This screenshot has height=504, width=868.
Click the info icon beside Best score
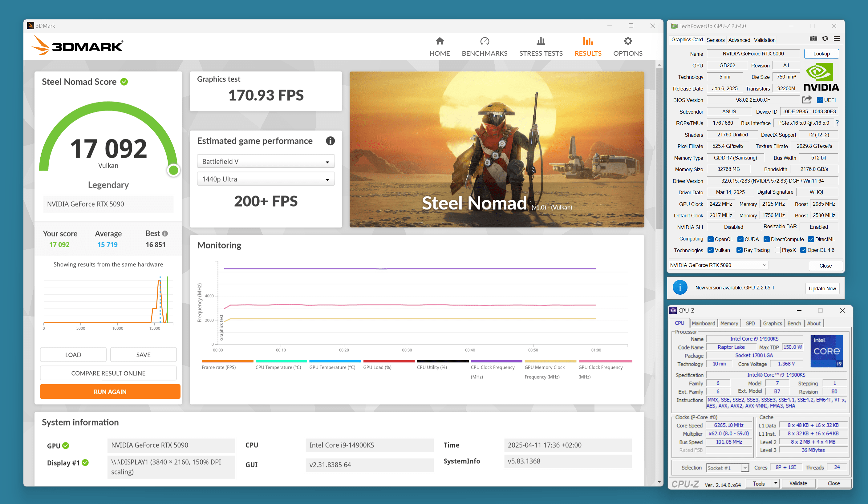coord(165,233)
